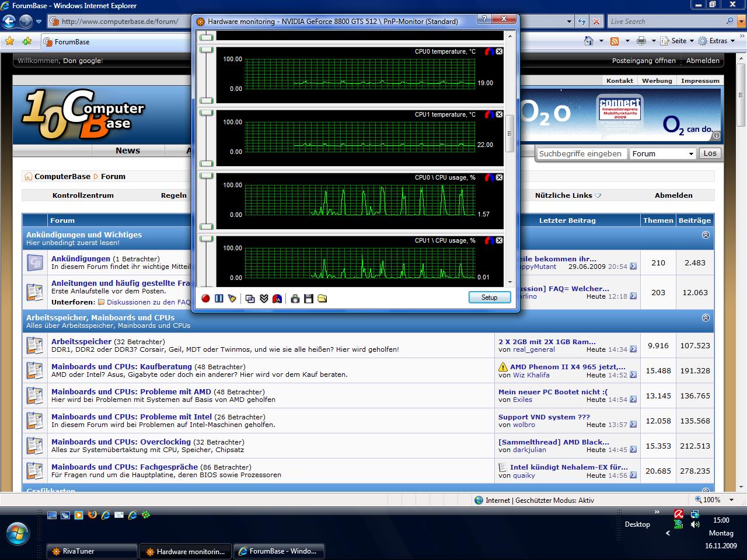747x560 pixels.
Task: Open the Kontakt tab link
Action: (x=620, y=80)
